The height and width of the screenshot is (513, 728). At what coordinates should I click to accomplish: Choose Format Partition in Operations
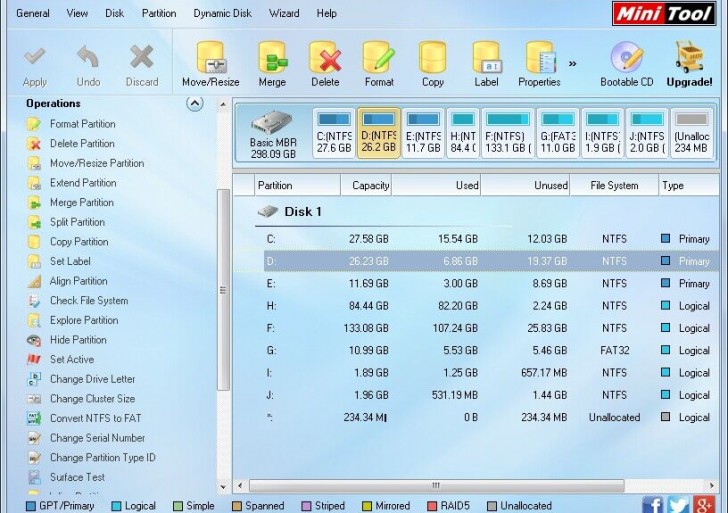[x=83, y=124]
